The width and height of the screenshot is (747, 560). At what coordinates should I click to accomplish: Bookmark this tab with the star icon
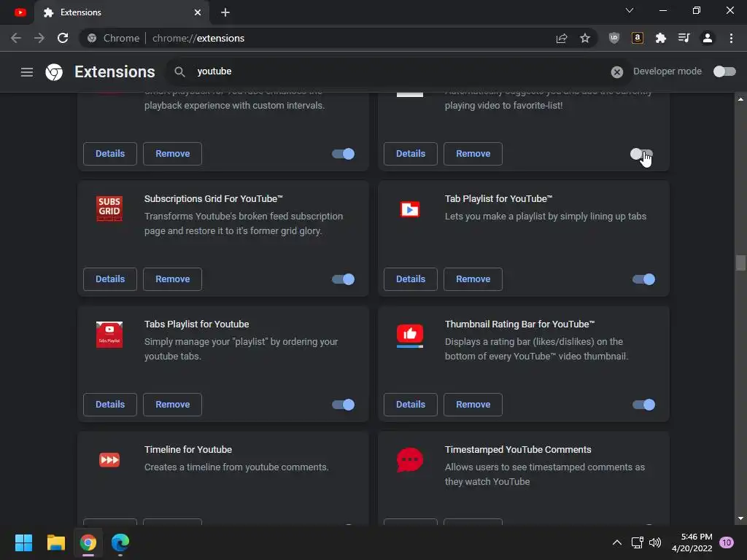[585, 38]
